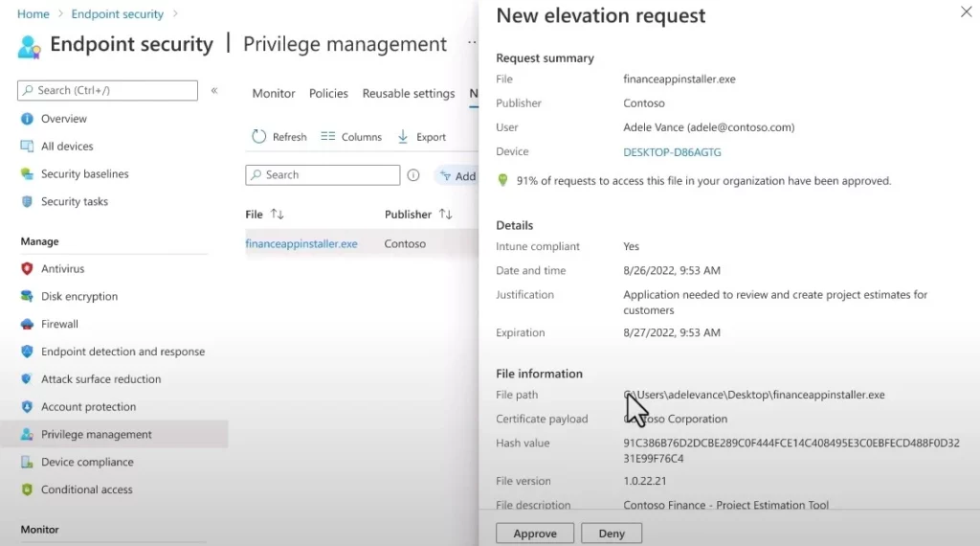The height and width of the screenshot is (546, 980).
Task: Select the Endpoint detection and response icon
Action: click(27, 352)
